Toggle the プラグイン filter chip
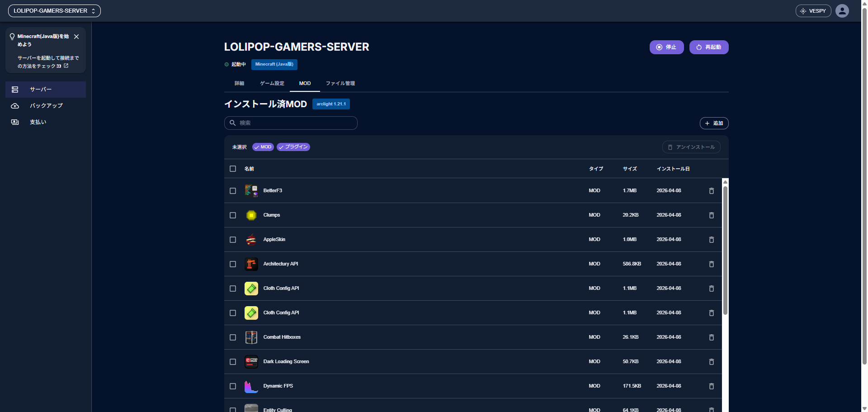 pyautogui.click(x=293, y=147)
